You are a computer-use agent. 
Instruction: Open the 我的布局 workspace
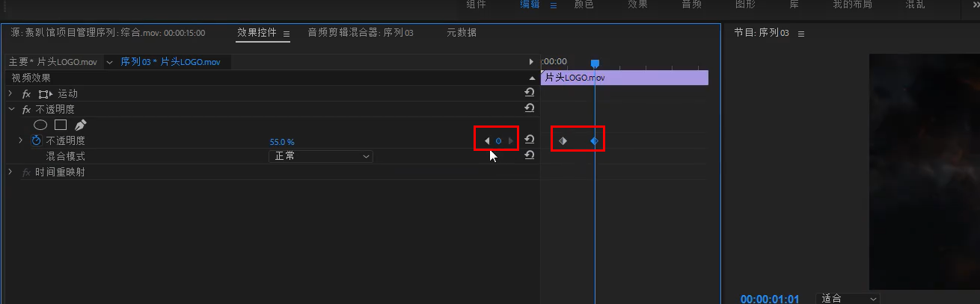[x=852, y=4]
